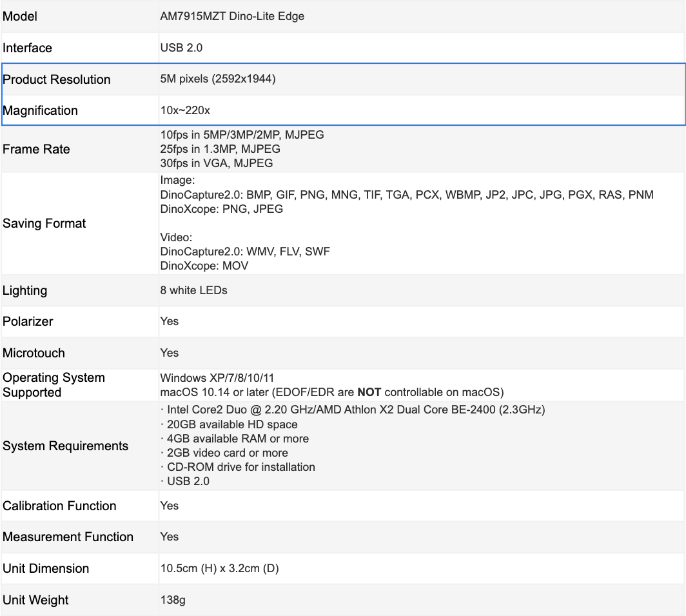The width and height of the screenshot is (686, 616).
Task: Select 'USB 2.0' in System Requirements list
Action: [184, 481]
